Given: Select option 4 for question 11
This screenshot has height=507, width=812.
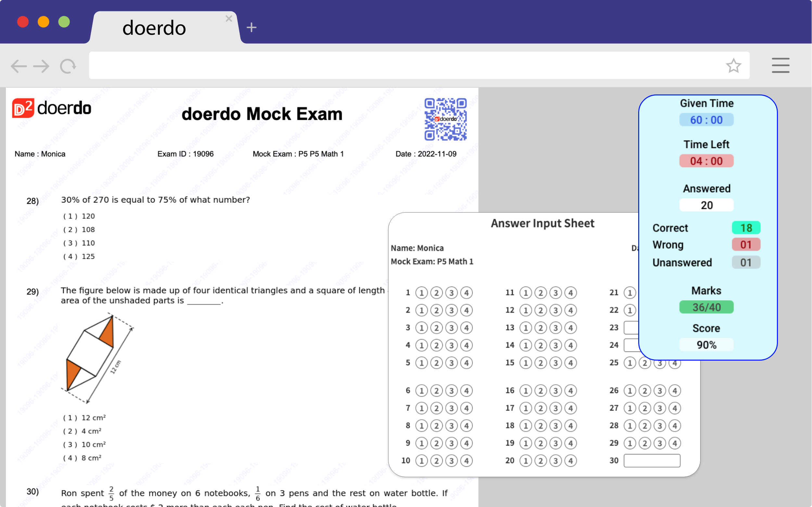Looking at the screenshot, I should [x=571, y=292].
